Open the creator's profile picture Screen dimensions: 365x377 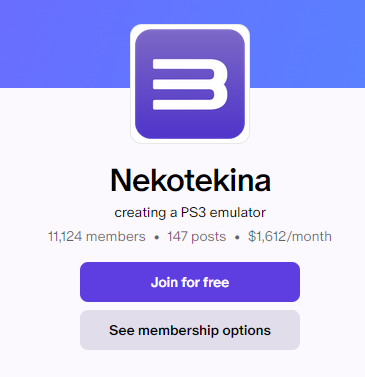pos(190,84)
